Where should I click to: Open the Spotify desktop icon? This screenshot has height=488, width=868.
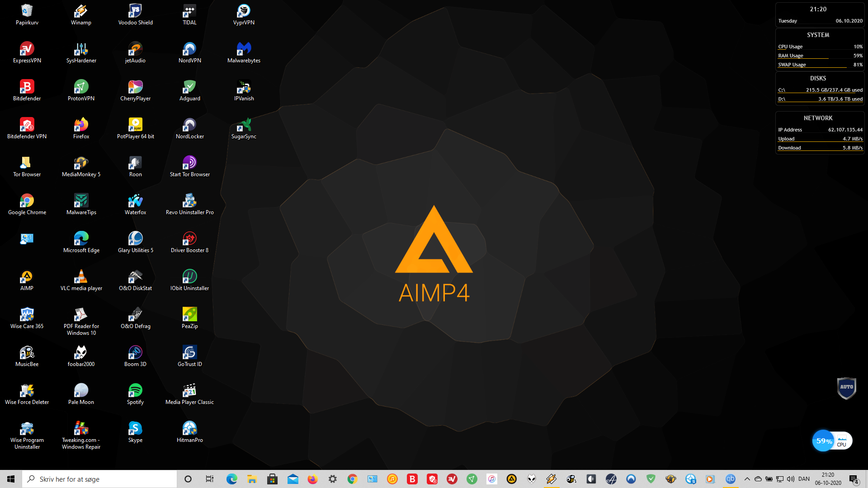[x=135, y=390]
